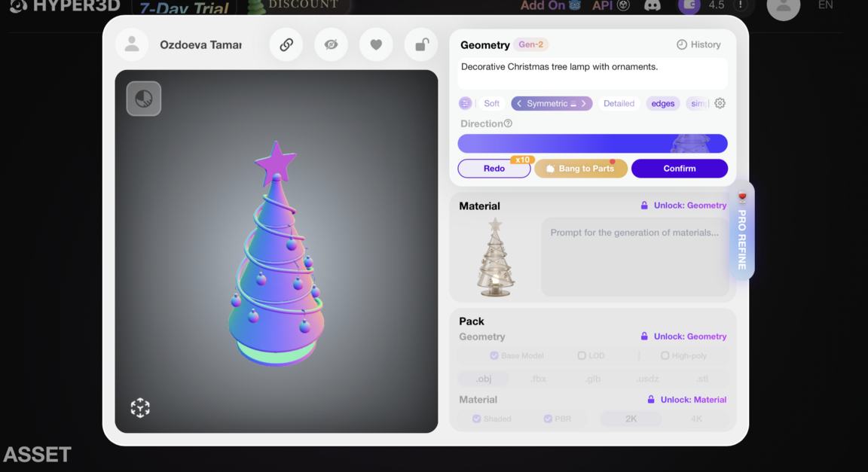Viewport: 868px width, 472px height.
Task: Choose 2K texture resolution
Action: click(x=631, y=419)
